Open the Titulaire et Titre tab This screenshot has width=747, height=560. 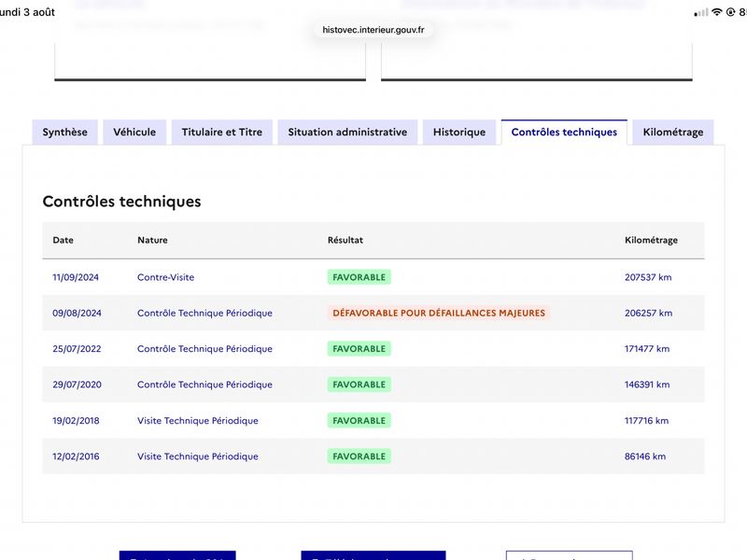click(x=222, y=132)
